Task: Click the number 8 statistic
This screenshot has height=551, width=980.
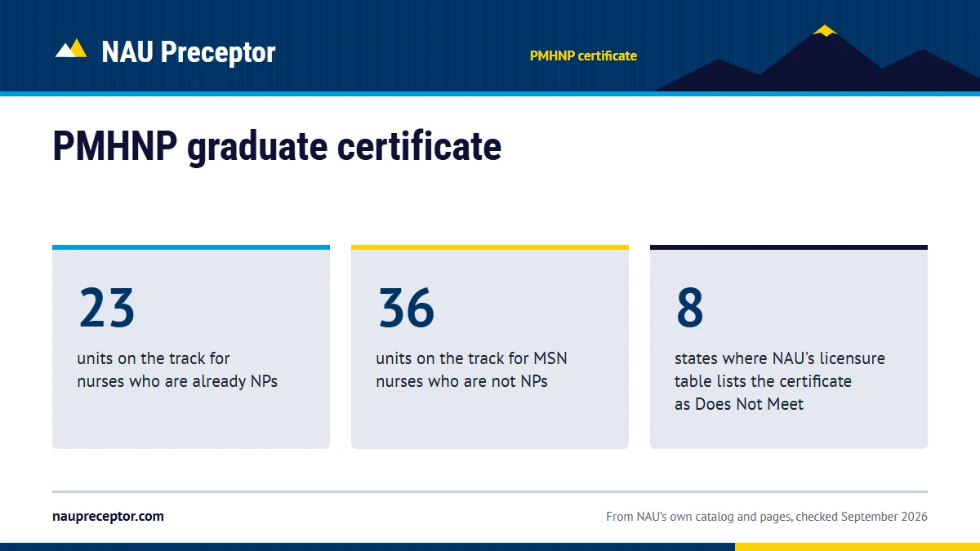Action: coord(689,308)
